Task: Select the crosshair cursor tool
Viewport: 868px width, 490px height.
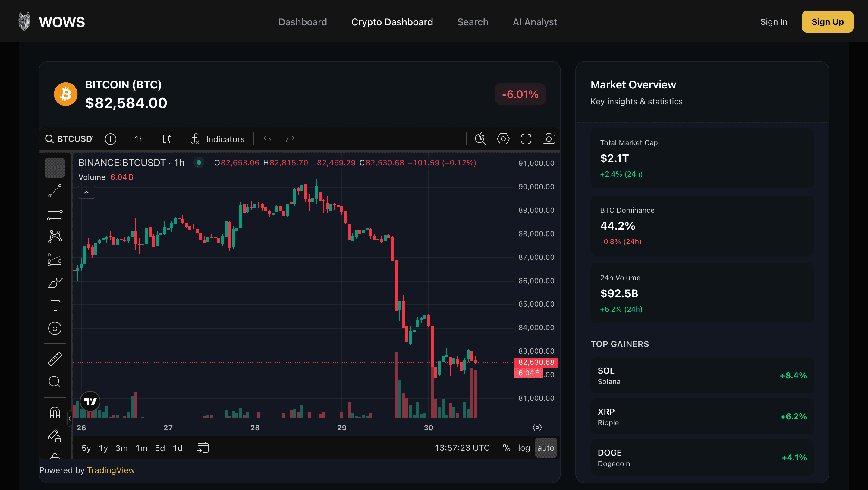Action: (x=55, y=167)
